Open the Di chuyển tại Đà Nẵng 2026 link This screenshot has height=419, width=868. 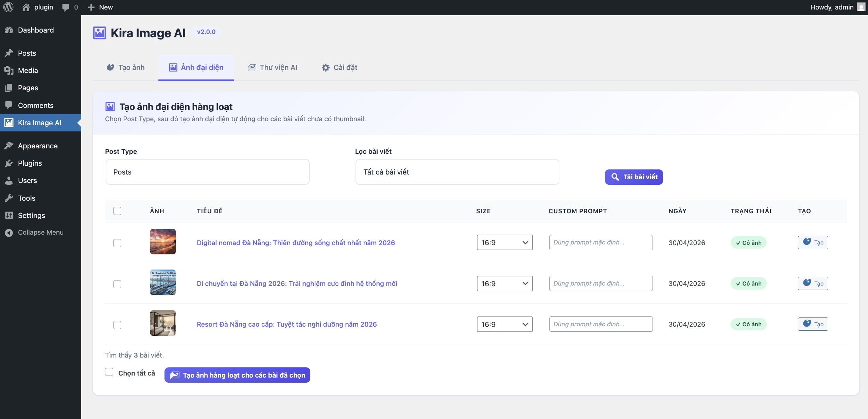[297, 284]
